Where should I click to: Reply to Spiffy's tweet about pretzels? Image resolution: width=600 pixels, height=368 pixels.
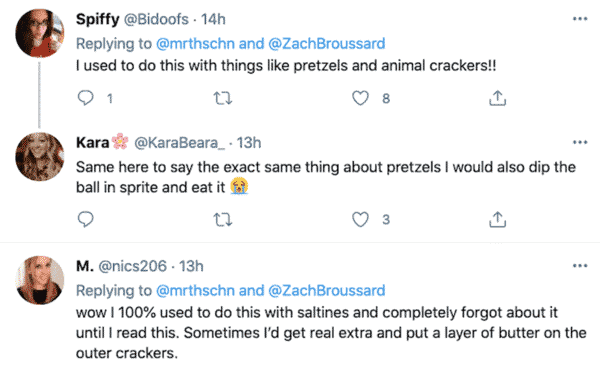(85, 98)
